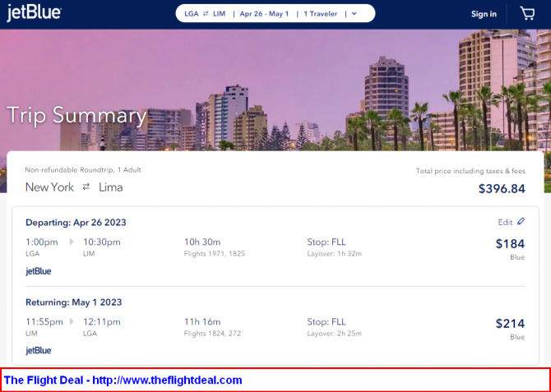The width and height of the screenshot is (551, 392).
Task: Click the 11h 16m duration
Action: coord(202,322)
